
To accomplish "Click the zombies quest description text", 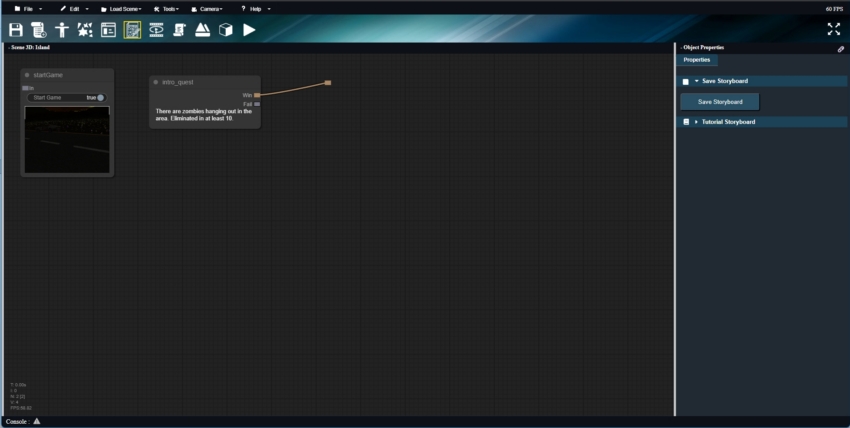I will (204, 114).
